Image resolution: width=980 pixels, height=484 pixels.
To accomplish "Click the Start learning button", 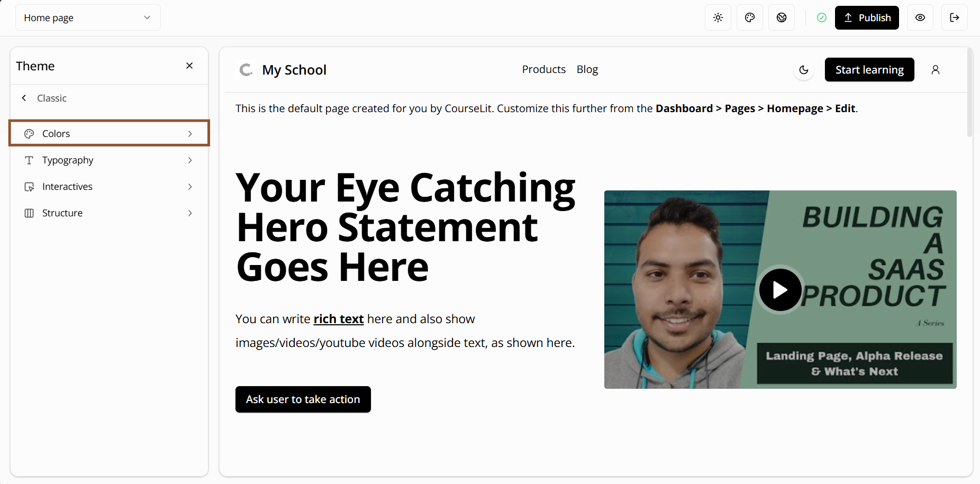I will [x=869, y=70].
